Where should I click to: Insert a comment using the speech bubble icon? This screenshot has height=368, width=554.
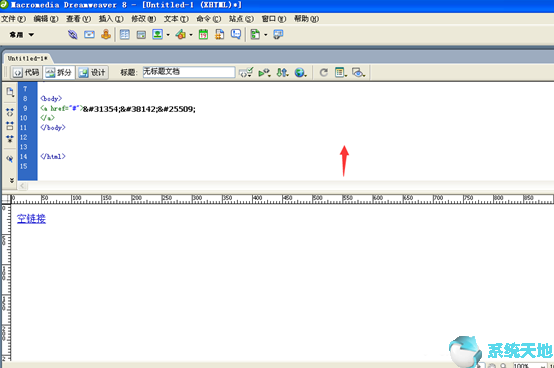(236, 35)
